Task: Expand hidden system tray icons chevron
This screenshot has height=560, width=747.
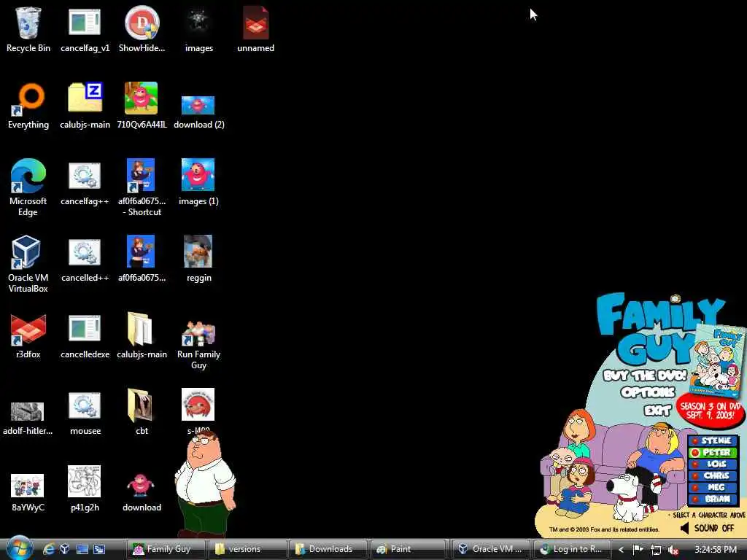Action: tap(622, 550)
